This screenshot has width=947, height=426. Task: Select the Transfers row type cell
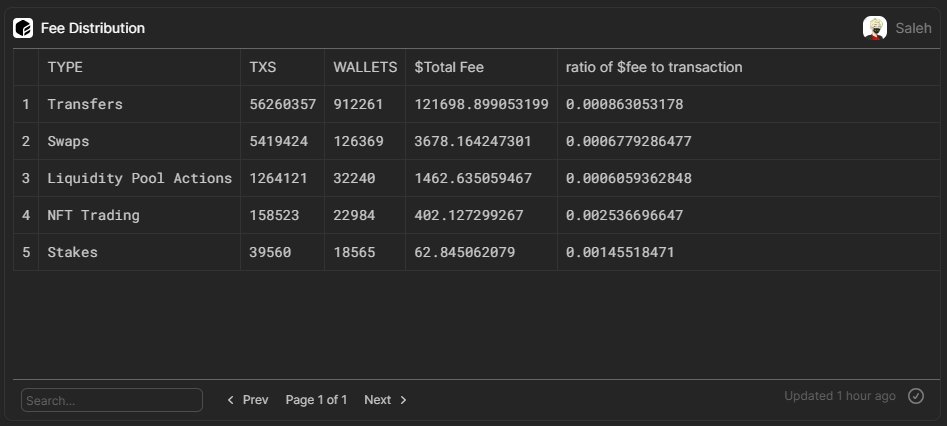point(85,105)
